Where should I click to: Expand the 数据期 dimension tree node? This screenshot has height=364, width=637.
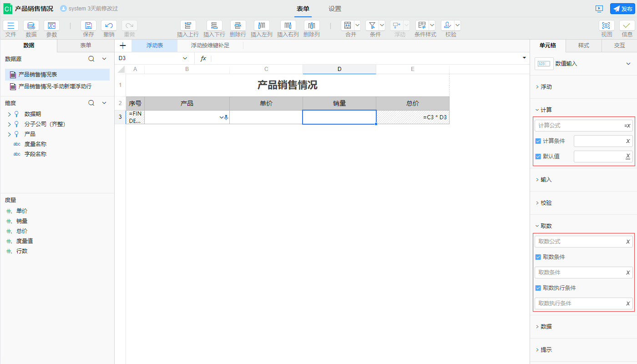(x=9, y=114)
